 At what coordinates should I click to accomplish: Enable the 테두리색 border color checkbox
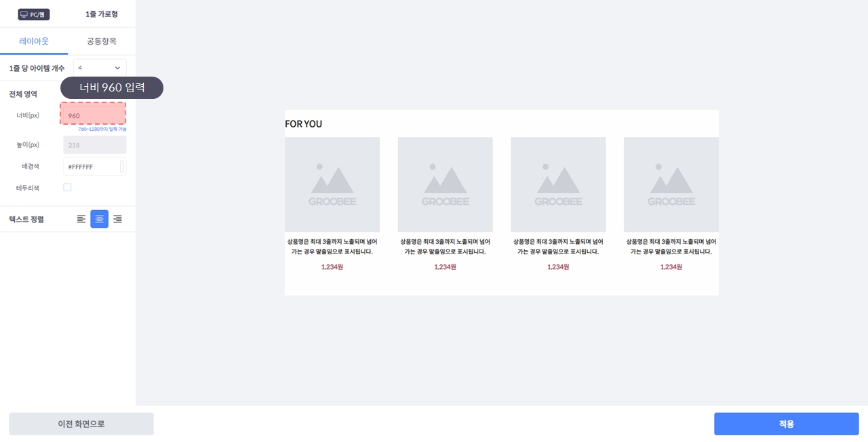click(67, 188)
